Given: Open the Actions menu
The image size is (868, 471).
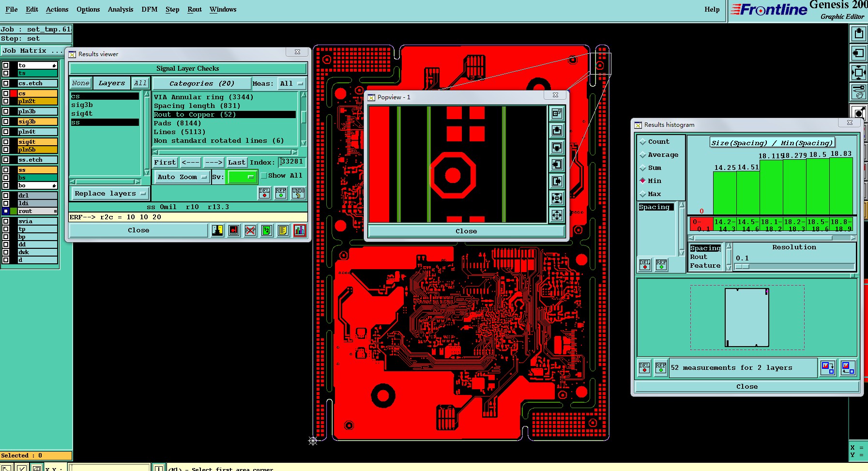Looking at the screenshot, I should (57, 9).
